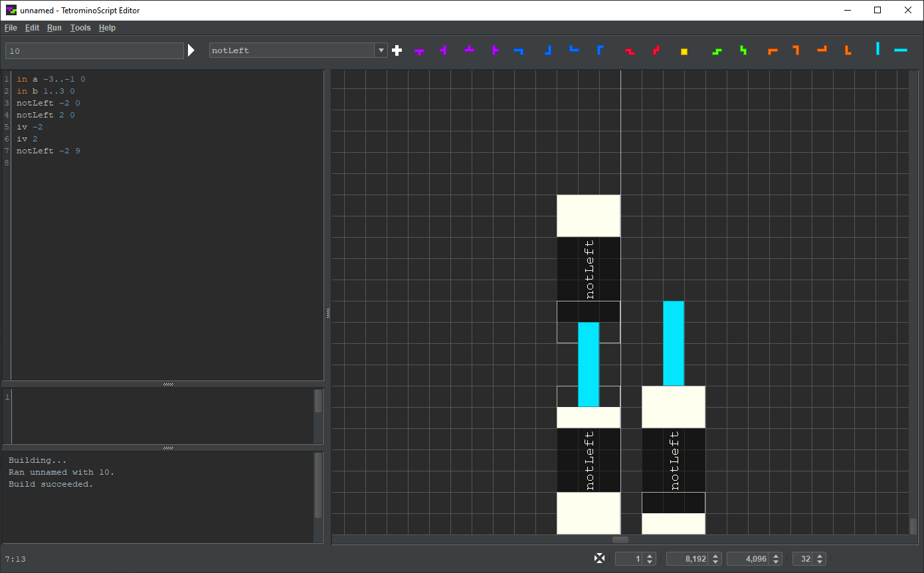
Task: Select orange L-piece, upright with top hook left
Action: [796, 50]
